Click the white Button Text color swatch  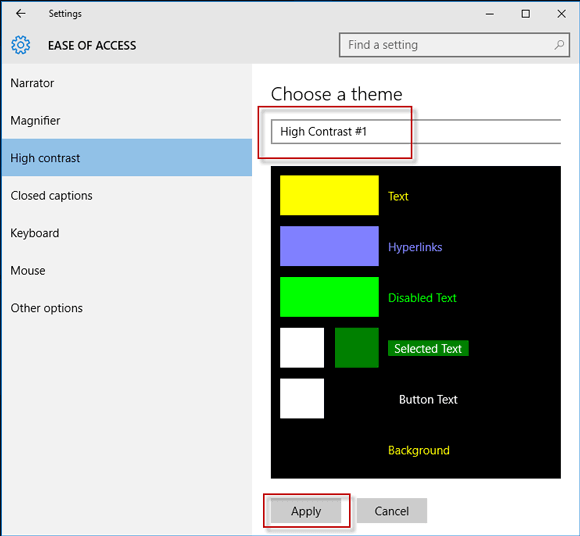pyautogui.click(x=302, y=398)
